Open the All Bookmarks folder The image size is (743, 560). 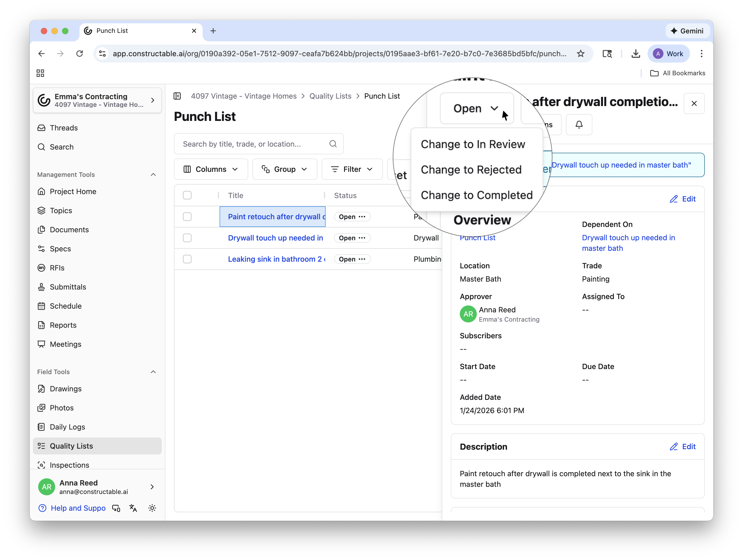coord(678,73)
